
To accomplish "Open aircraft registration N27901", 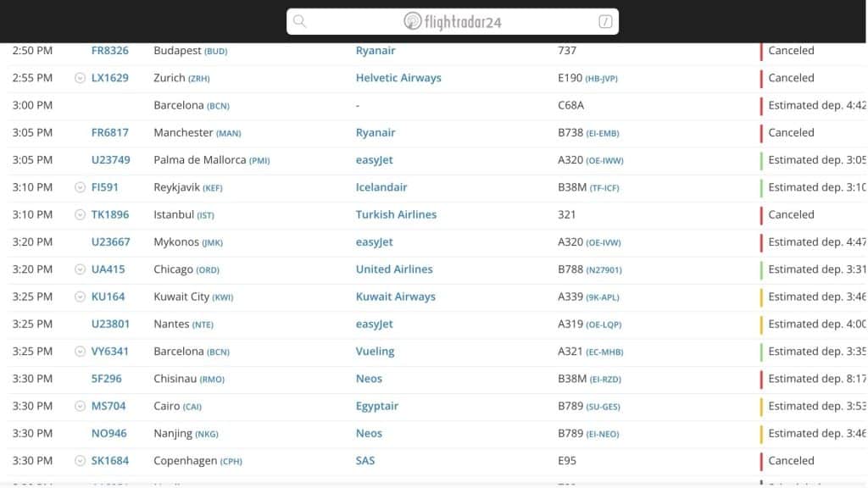I will [604, 270].
